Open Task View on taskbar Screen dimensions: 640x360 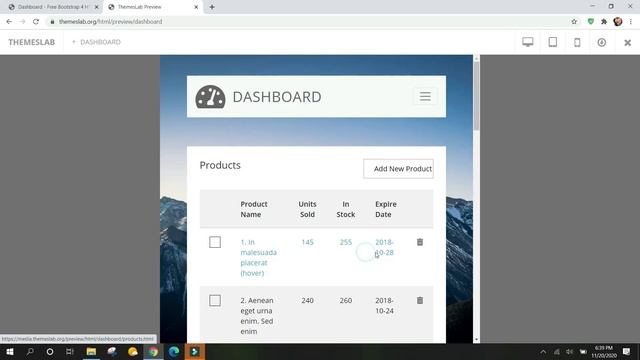(70, 351)
